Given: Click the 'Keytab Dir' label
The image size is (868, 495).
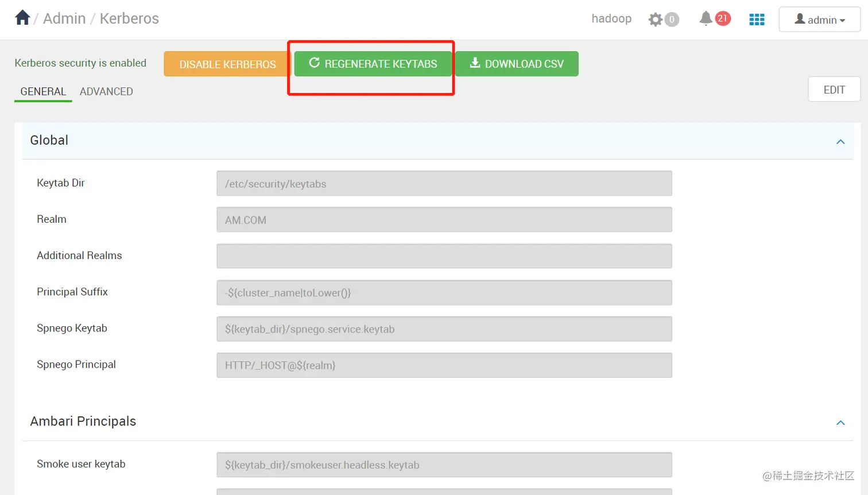Looking at the screenshot, I should click(61, 183).
